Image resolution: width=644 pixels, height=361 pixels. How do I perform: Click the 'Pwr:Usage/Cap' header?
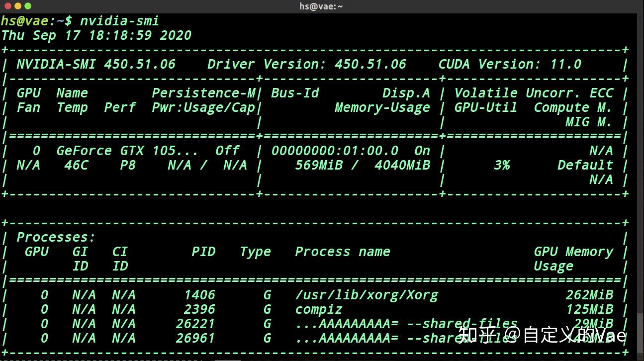pos(203,107)
